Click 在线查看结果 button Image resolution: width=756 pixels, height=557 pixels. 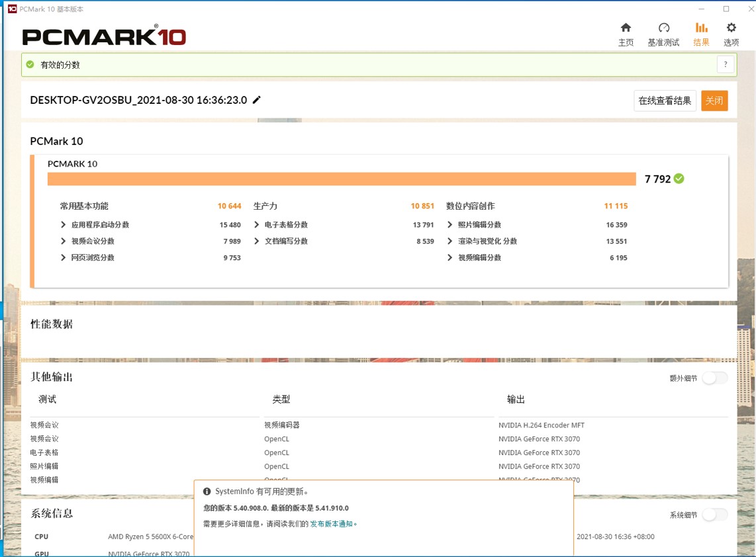pyautogui.click(x=665, y=101)
